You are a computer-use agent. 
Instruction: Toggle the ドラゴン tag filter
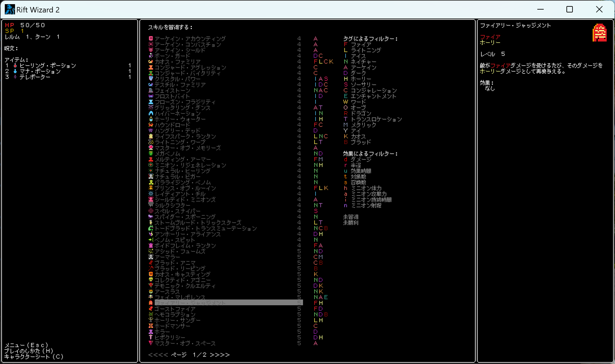click(361, 113)
